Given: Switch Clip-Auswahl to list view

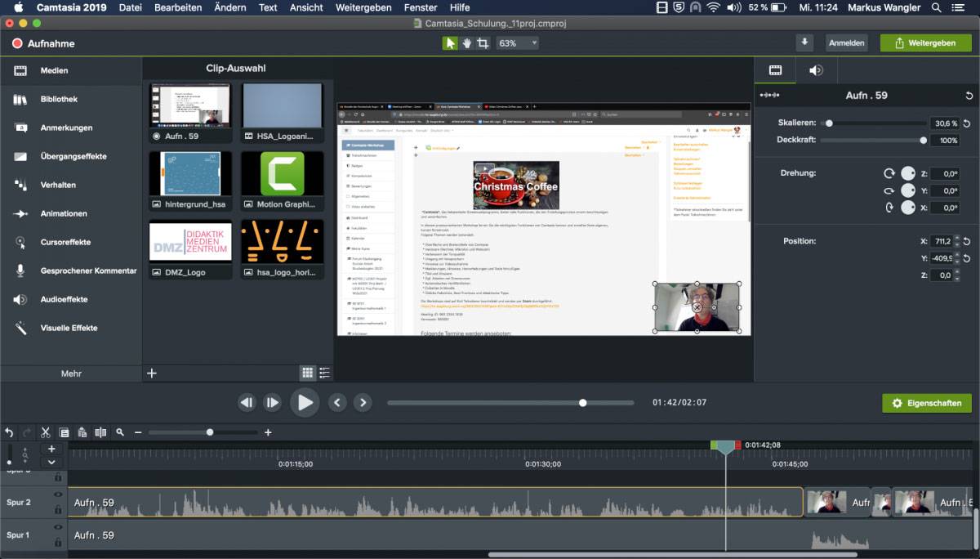Looking at the screenshot, I should [x=325, y=373].
